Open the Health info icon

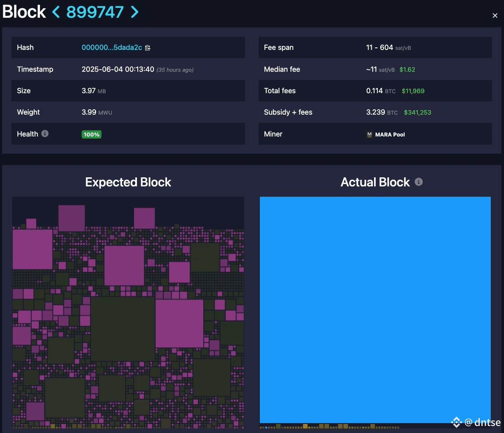(45, 134)
